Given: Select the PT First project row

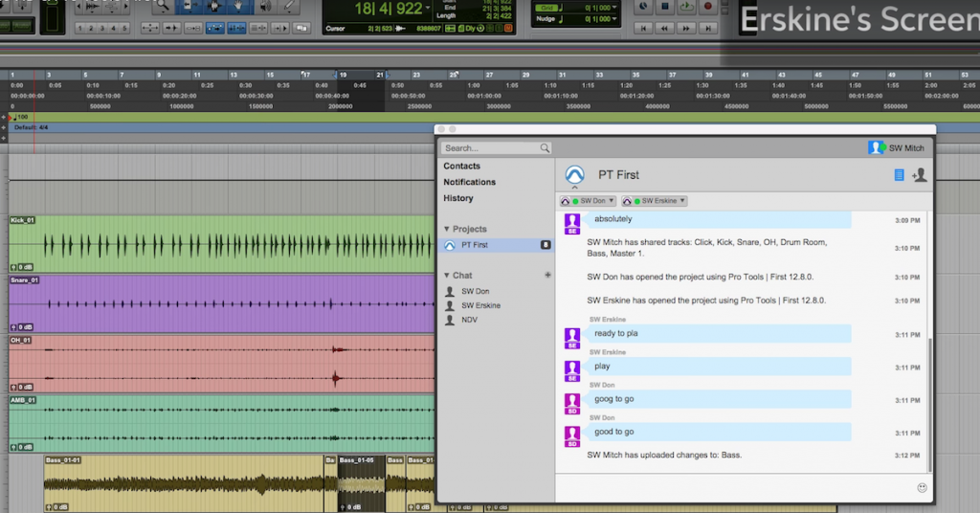Looking at the screenshot, I should click(497, 245).
